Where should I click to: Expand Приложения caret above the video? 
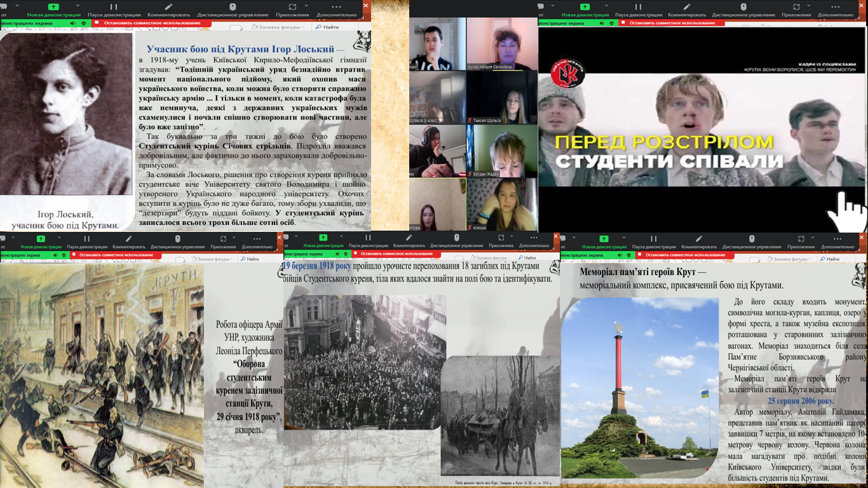[x=808, y=6]
